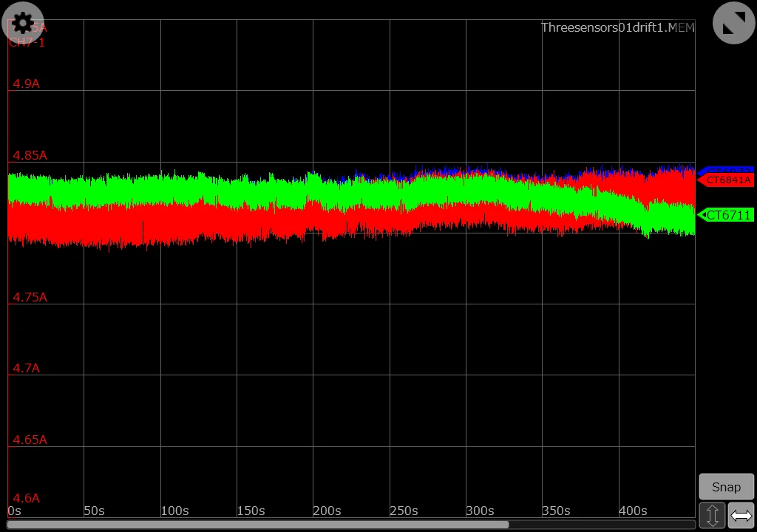Click the 100s time axis label
The height and width of the screenshot is (532, 757).
coord(174,511)
